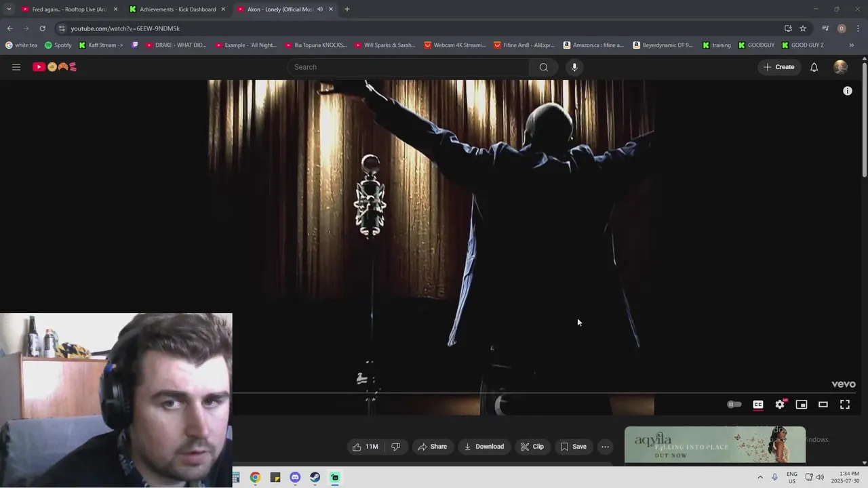Open 'Example - All Night' bookmark
The width and height of the screenshot is (868, 488).
246,45
